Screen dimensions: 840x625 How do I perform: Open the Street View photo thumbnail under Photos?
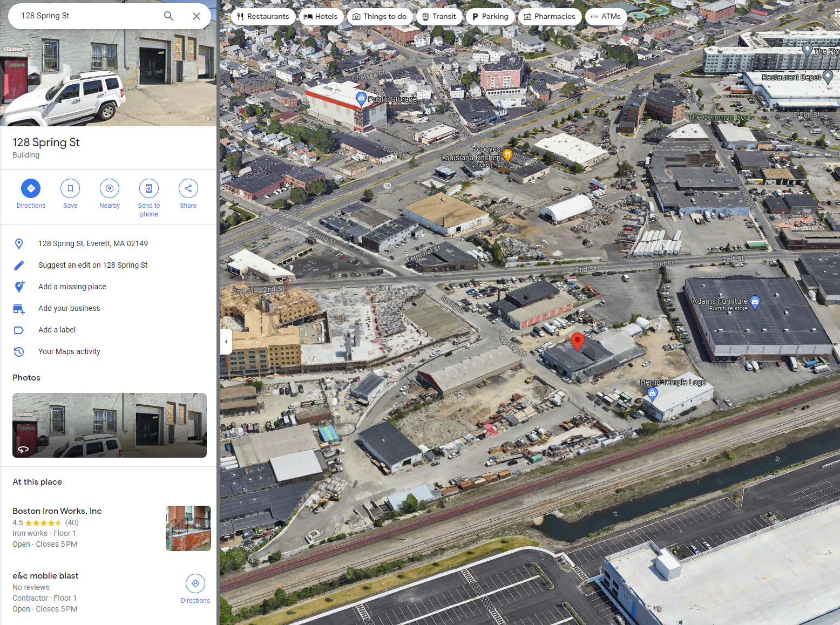click(110, 425)
